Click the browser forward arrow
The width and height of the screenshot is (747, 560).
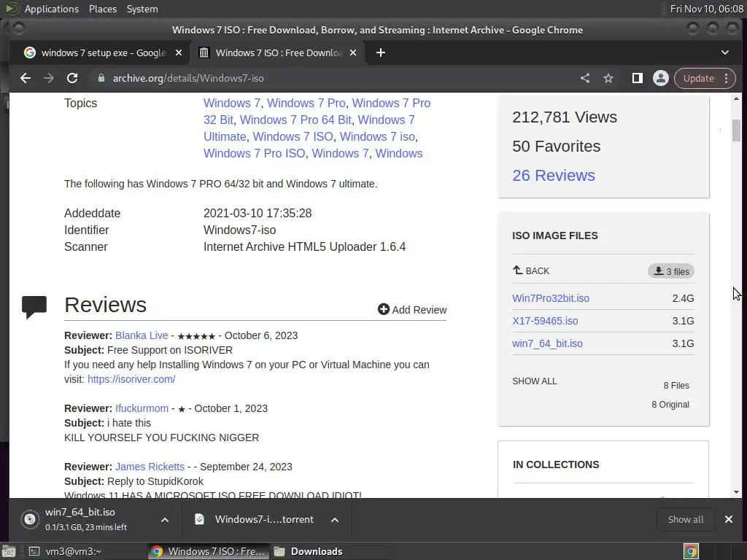click(49, 78)
